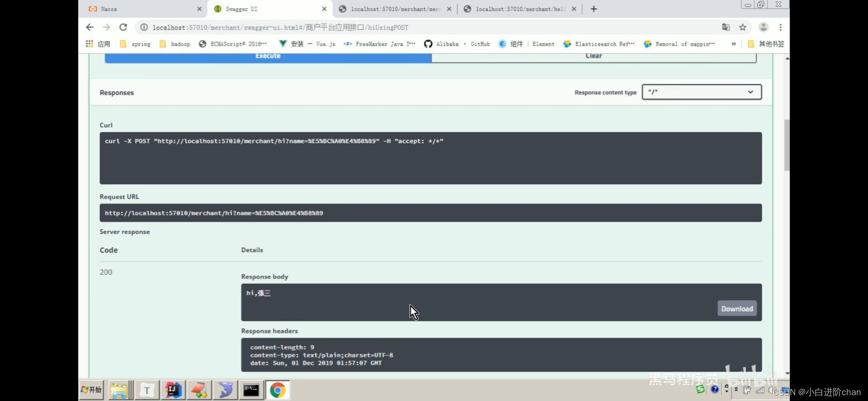Viewport: 868px width, 401px height.
Task: Click the Clear button
Action: [x=594, y=57]
